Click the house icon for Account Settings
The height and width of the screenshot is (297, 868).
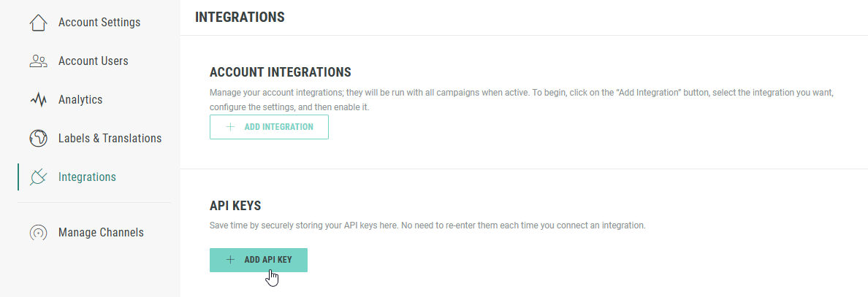(38, 23)
